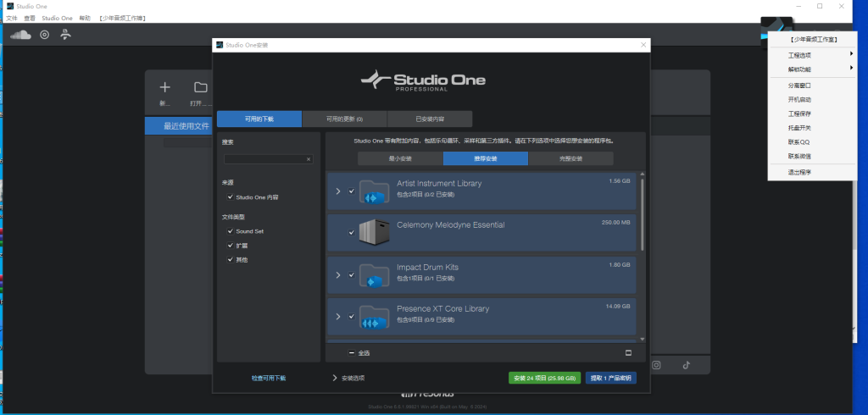Click the 250.00 MB size text
This screenshot has width=868, height=415.
[615, 223]
